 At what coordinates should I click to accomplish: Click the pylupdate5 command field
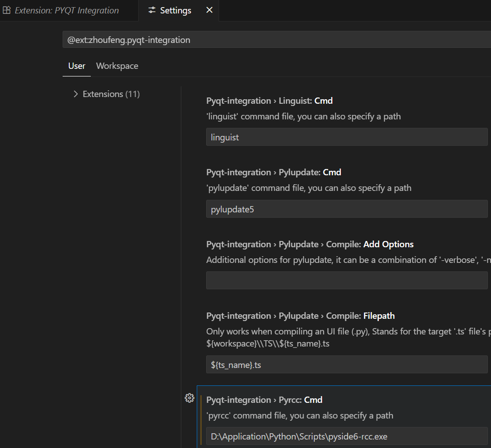pos(347,209)
